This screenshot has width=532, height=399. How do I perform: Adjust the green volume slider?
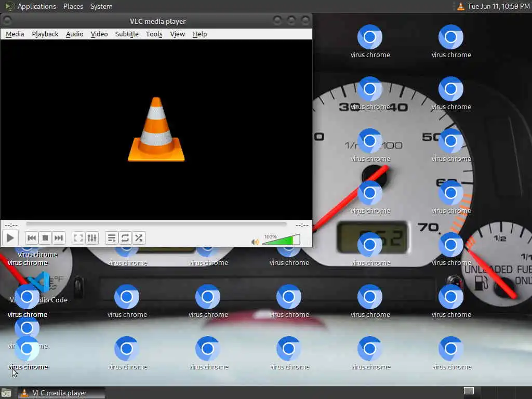[x=281, y=240]
